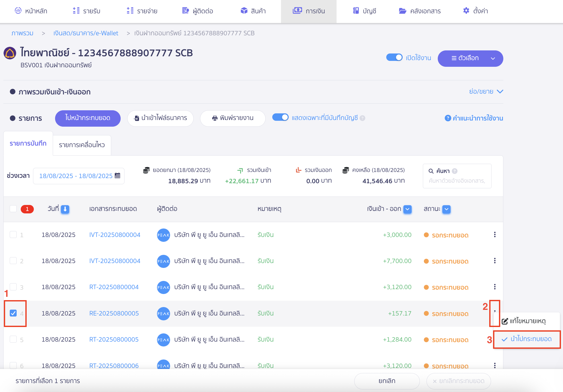The width and height of the screenshot is (563, 392).
Task: Toggle the แสดงเฉพาะที่มีบันทึกบัญชี switch
Action: [280, 117]
